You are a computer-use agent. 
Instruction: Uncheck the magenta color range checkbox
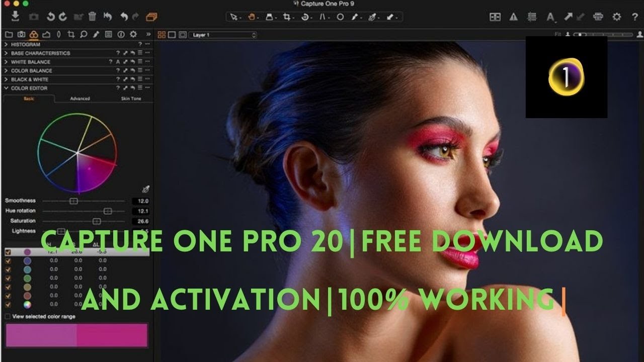(x=8, y=252)
